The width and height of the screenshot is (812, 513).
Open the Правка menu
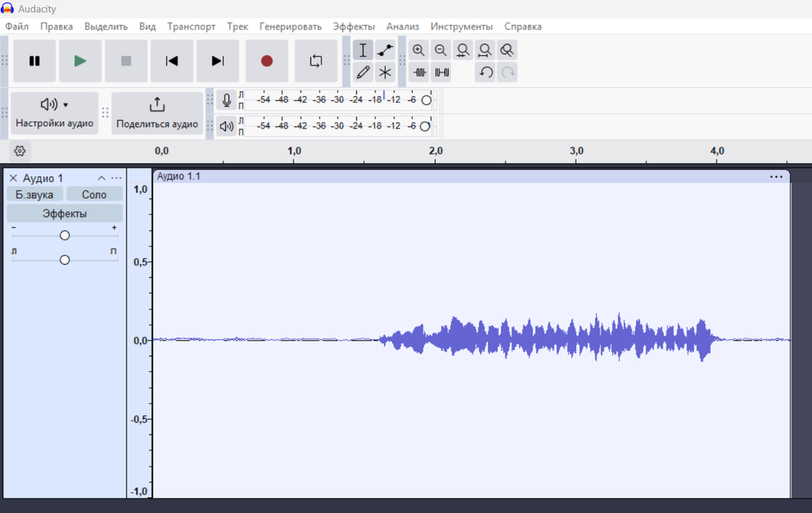pyautogui.click(x=56, y=26)
